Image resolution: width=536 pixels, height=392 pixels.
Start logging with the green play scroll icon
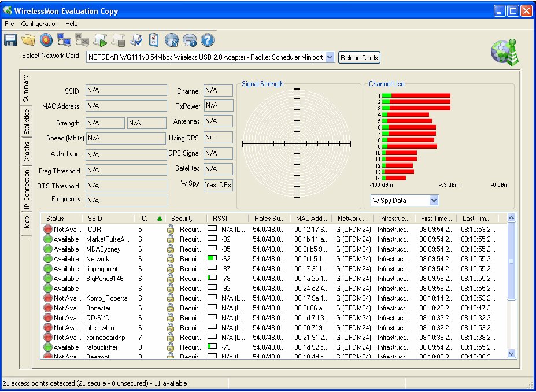100,40
